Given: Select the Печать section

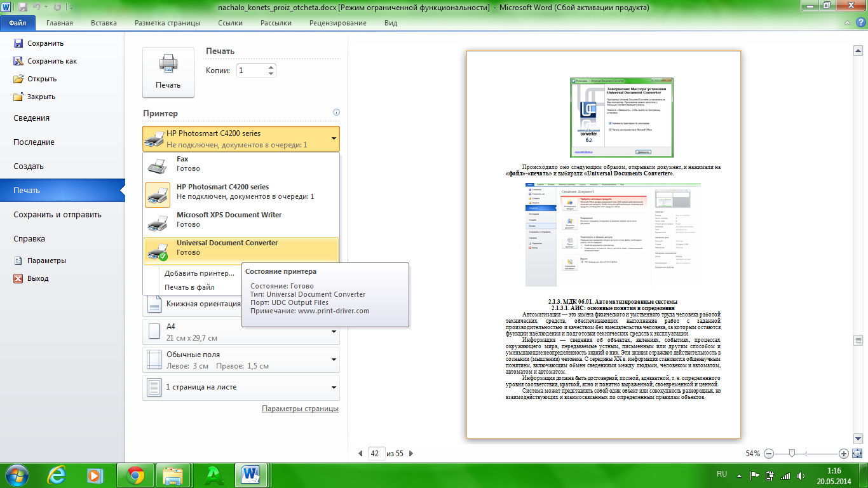Looking at the screenshot, I should pos(62,190).
